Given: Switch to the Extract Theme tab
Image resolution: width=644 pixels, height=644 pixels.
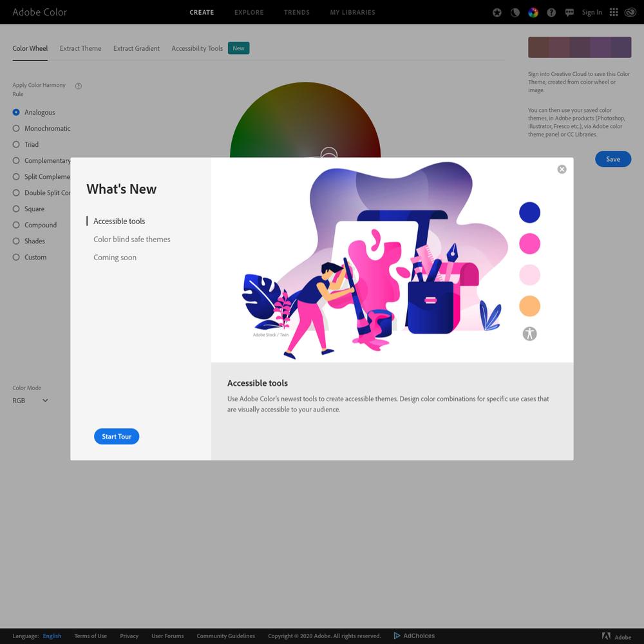Looking at the screenshot, I should pos(80,48).
